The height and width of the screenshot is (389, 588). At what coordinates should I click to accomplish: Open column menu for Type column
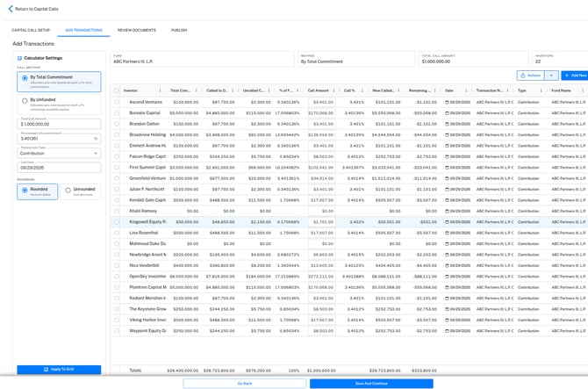[x=541, y=90]
